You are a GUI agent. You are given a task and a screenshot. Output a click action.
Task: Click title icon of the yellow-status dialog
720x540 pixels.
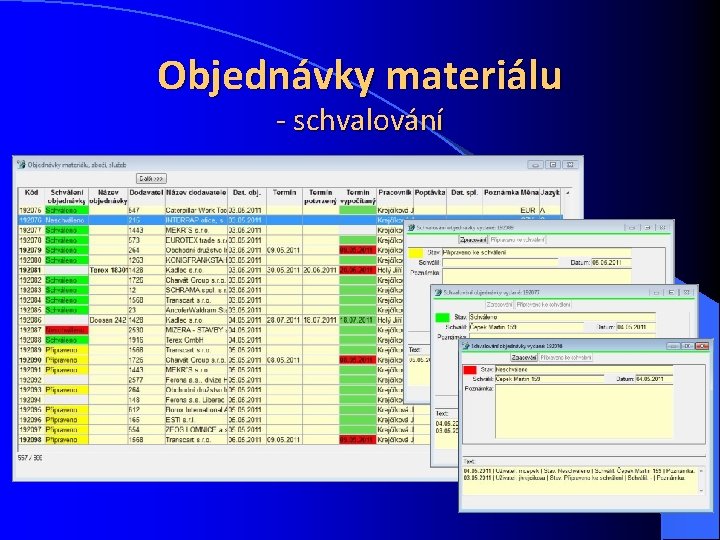click(411, 227)
